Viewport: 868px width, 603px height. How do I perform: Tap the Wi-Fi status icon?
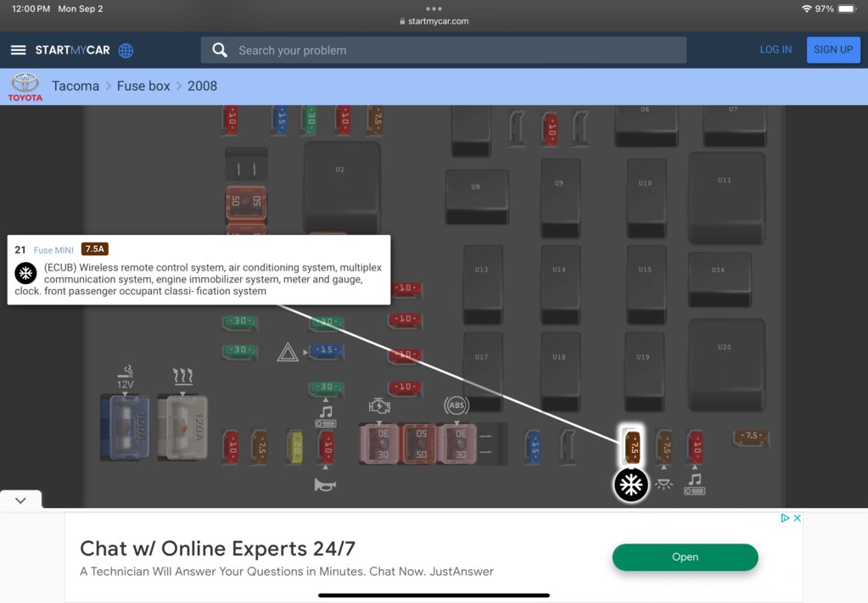[807, 8]
